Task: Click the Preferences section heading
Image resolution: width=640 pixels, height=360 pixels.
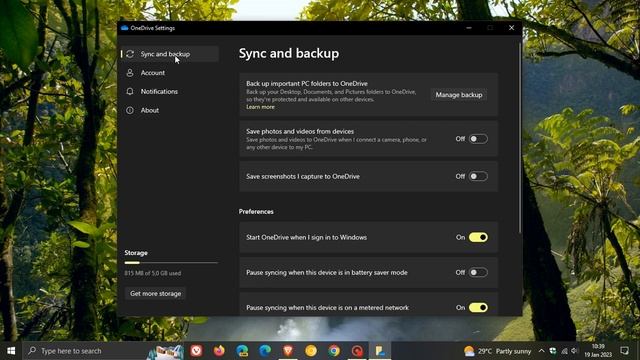Action: tap(256, 211)
